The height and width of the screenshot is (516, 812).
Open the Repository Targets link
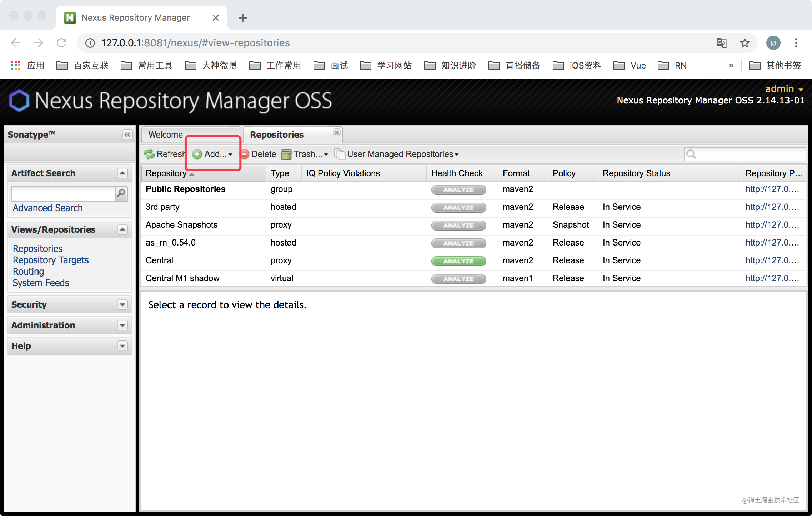coord(51,260)
